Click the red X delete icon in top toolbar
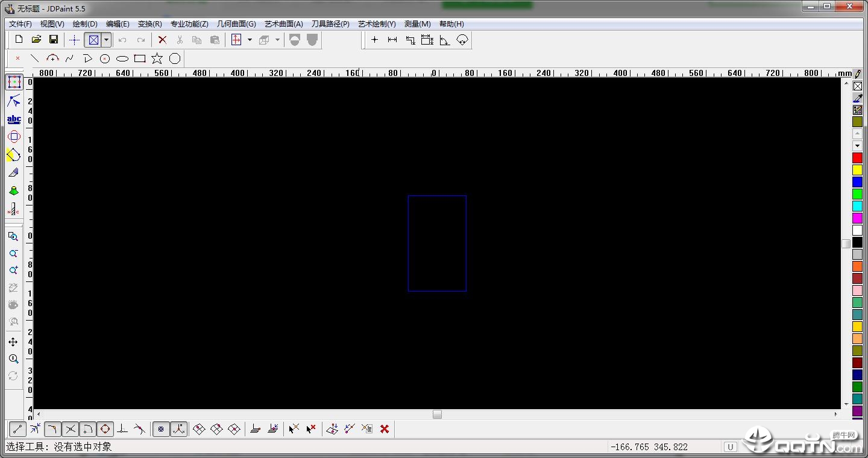The height and width of the screenshot is (458, 868). [x=162, y=40]
